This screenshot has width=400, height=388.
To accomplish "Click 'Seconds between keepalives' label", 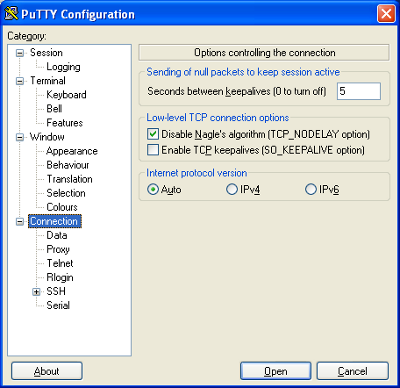I will pos(237,92).
